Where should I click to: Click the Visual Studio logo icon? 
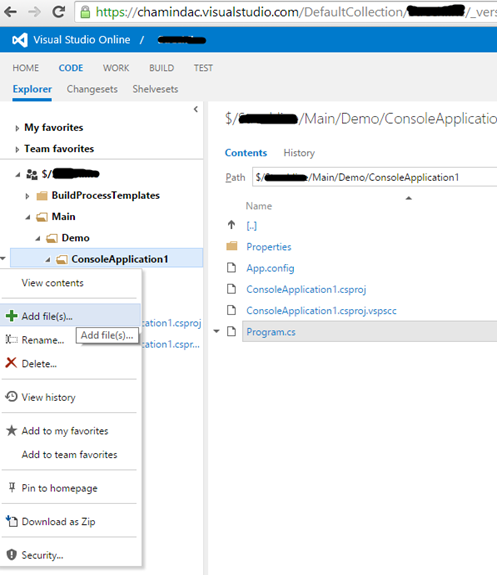point(20,40)
